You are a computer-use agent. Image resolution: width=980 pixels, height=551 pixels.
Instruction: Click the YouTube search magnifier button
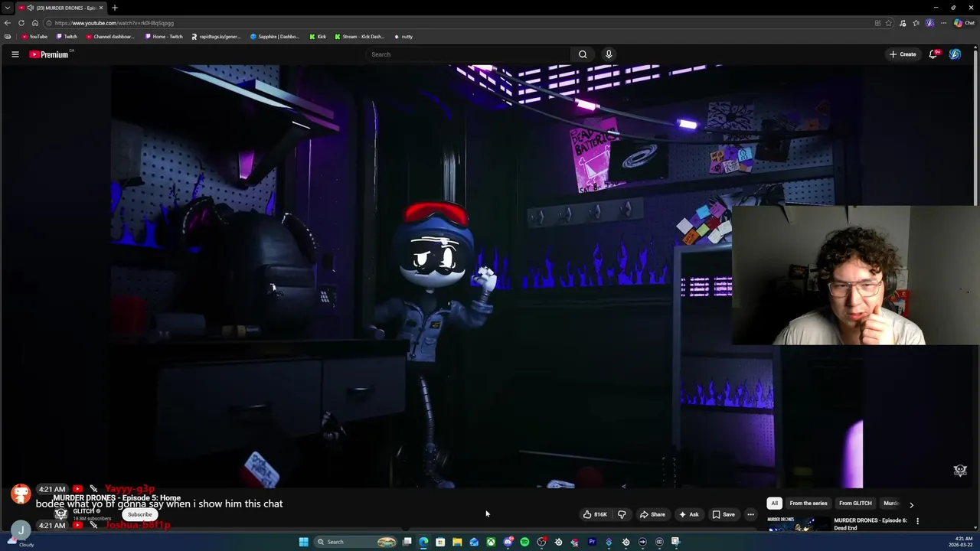tap(583, 54)
